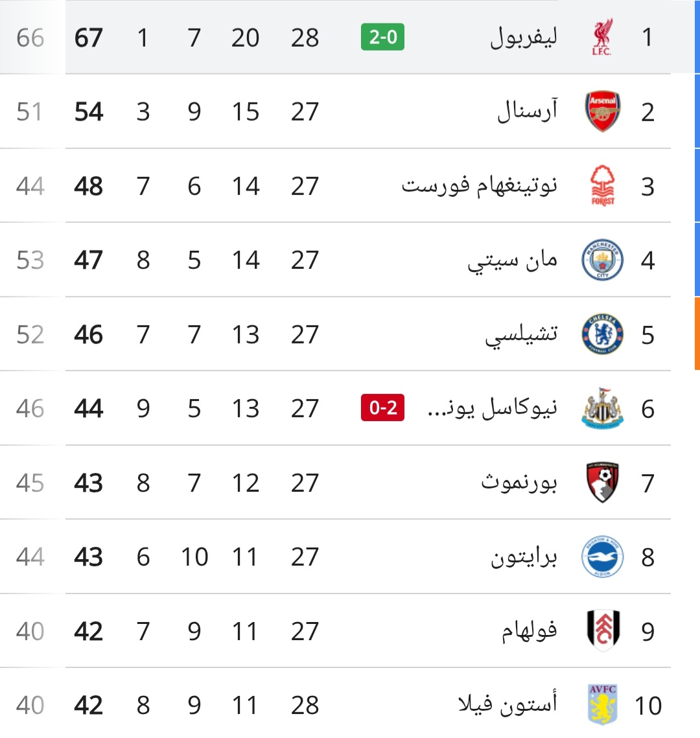Select Liverpool's 67 points cell
The image size is (700, 738).
coord(89,38)
